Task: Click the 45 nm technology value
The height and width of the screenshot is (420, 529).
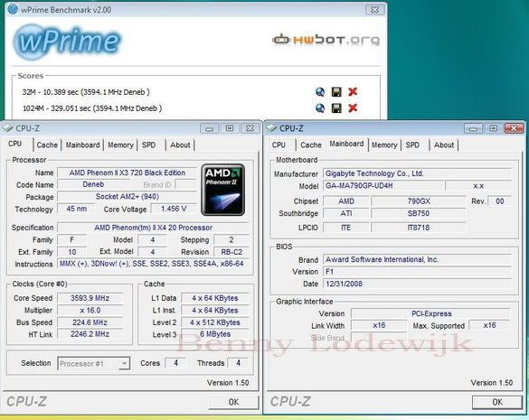Action: tap(77, 209)
